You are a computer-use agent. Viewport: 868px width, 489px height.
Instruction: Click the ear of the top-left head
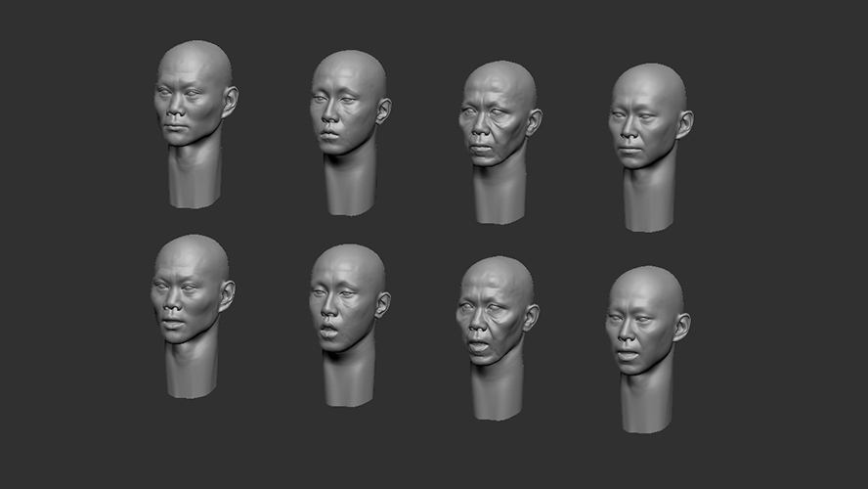point(230,102)
